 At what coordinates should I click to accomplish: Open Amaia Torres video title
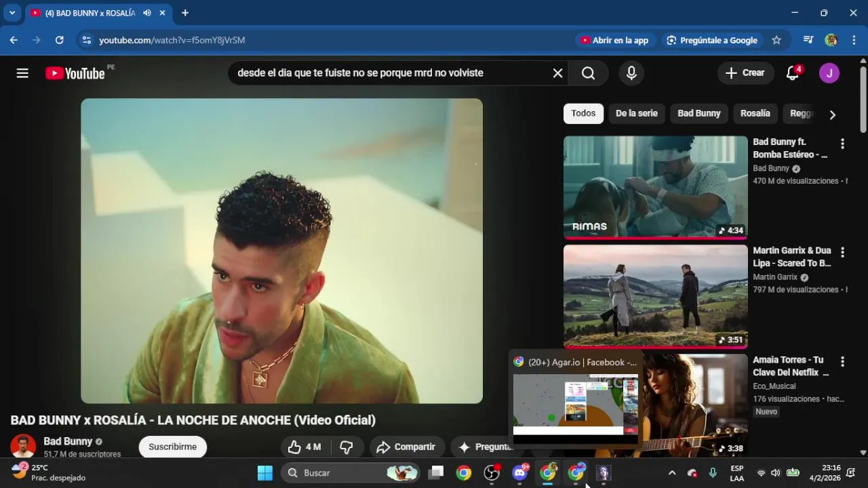[x=791, y=366]
